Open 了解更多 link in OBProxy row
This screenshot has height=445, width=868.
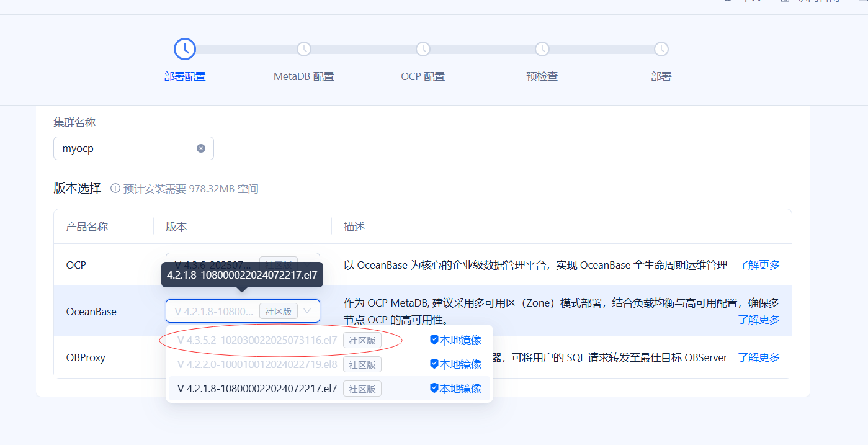pyautogui.click(x=759, y=357)
